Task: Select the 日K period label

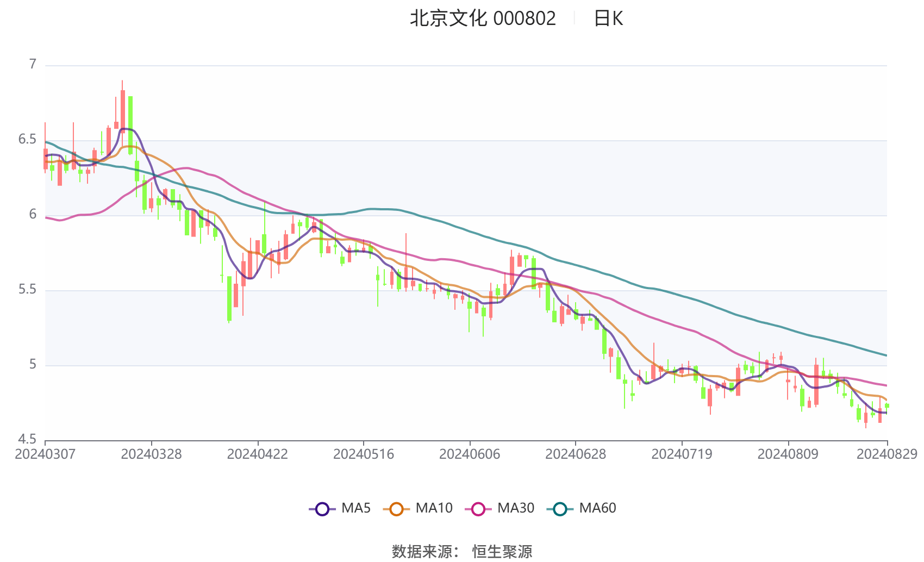Action: (x=608, y=18)
